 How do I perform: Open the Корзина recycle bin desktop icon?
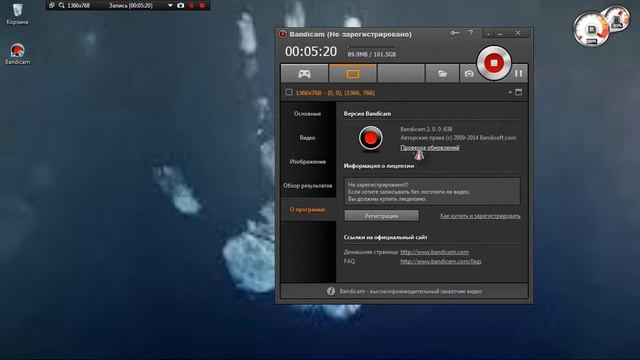point(17,13)
